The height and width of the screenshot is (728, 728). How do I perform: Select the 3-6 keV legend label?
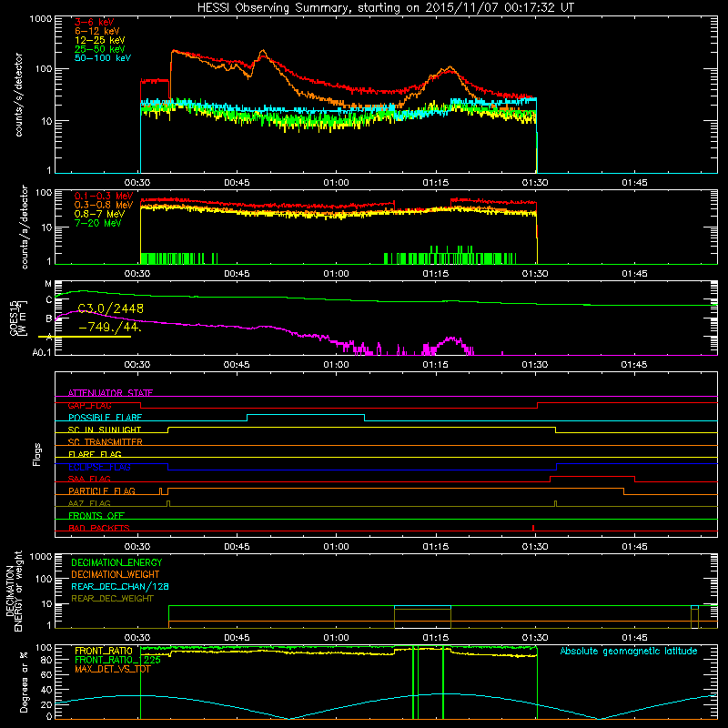[x=95, y=22]
